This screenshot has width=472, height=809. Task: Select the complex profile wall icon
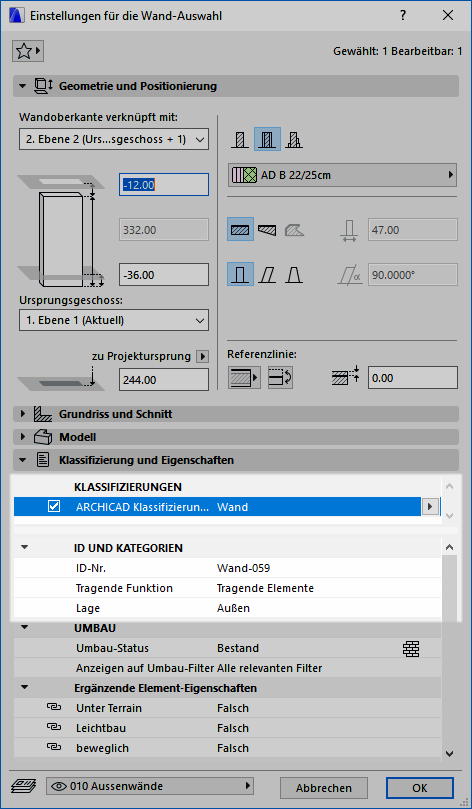(x=294, y=140)
